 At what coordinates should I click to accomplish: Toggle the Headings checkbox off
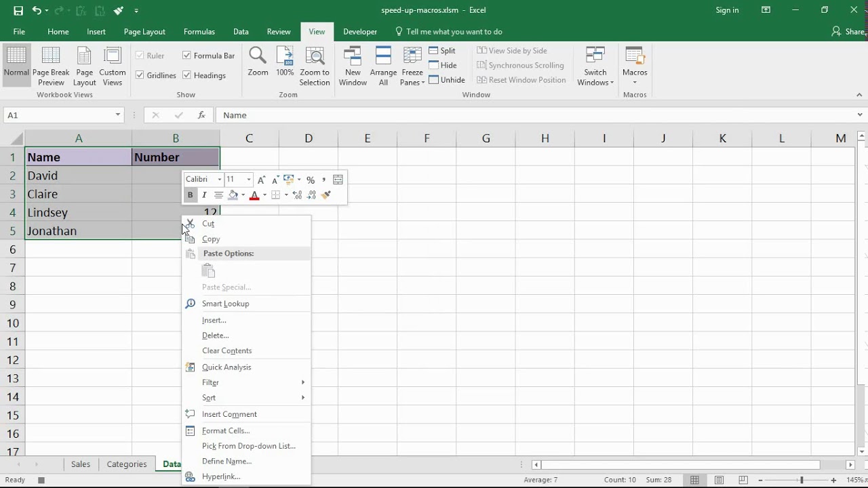point(187,75)
